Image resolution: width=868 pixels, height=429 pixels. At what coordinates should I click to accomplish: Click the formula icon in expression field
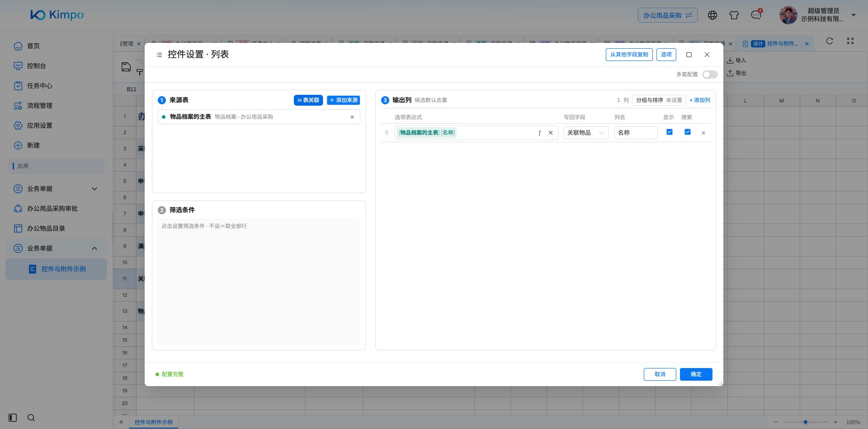pos(539,133)
